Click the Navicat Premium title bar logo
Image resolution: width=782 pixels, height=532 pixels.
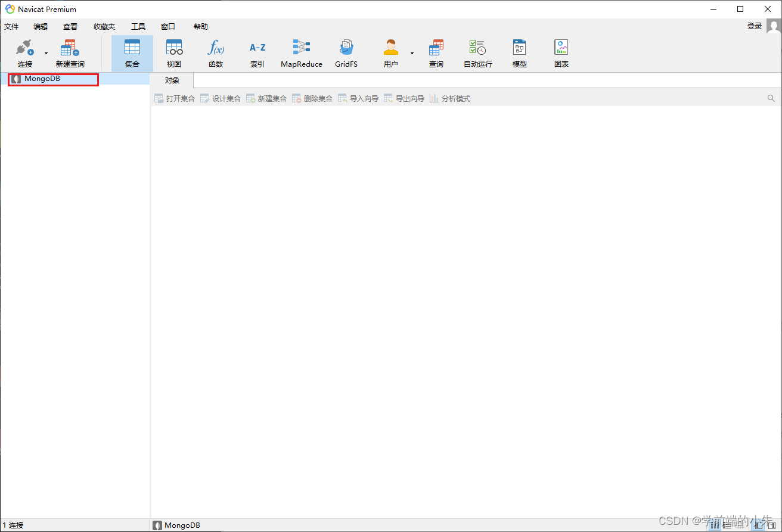pos(10,9)
